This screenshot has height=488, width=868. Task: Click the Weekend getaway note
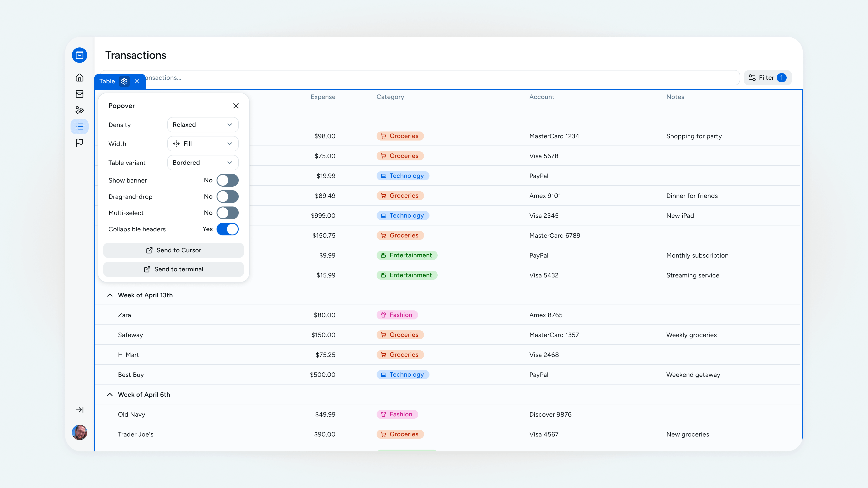click(693, 375)
